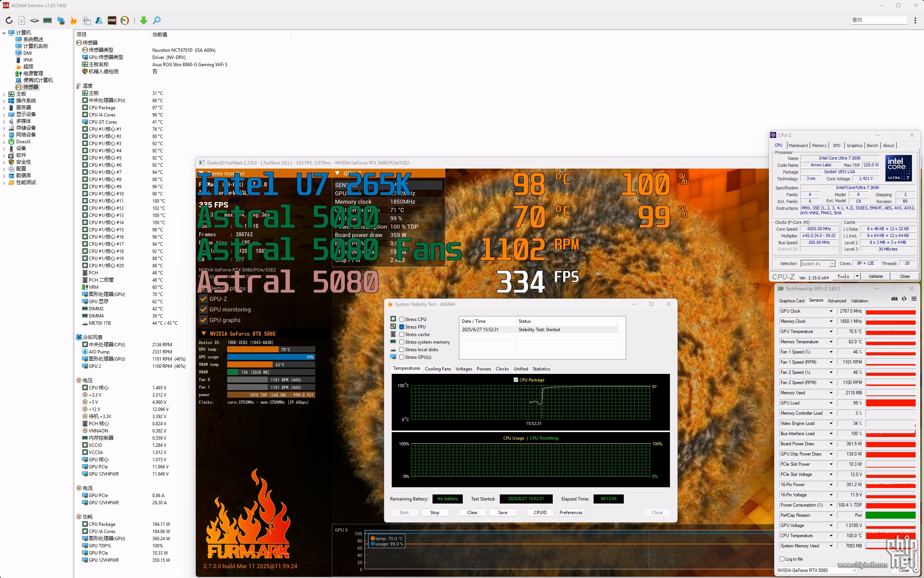Open stability test via flame toolbar icon

point(73,20)
